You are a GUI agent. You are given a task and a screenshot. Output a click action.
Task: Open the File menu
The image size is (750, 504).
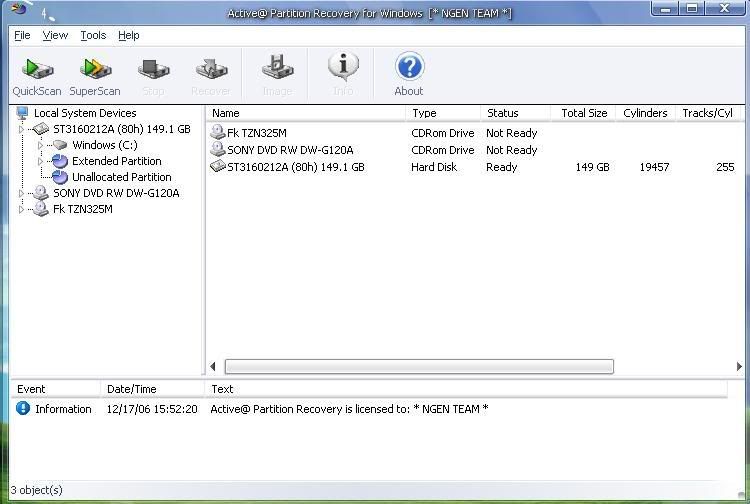(22, 35)
